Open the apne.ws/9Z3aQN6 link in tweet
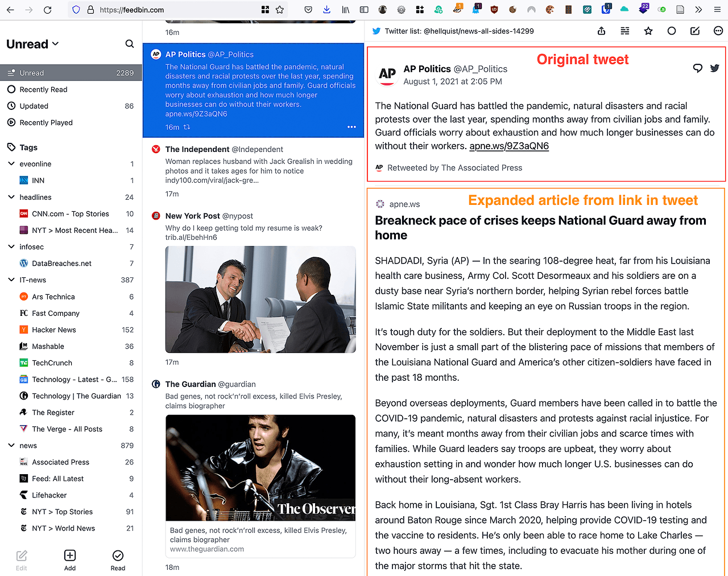Image resolution: width=728 pixels, height=576 pixels. pos(509,146)
